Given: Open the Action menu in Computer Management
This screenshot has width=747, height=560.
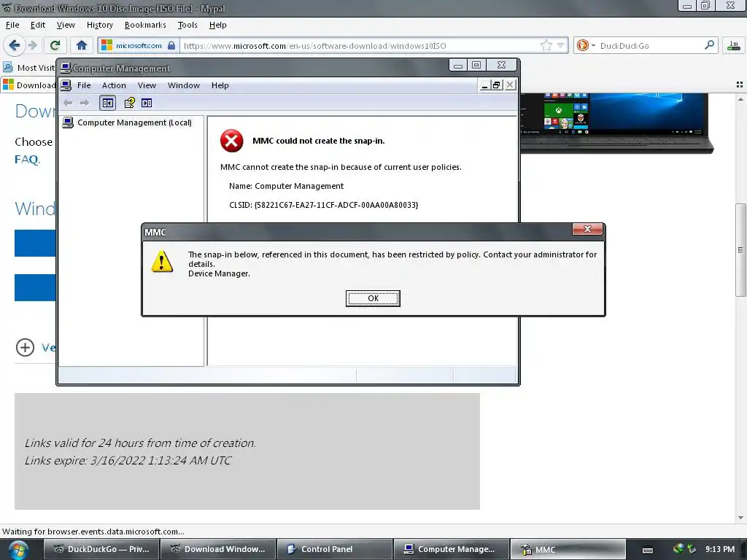Looking at the screenshot, I should coord(114,85).
